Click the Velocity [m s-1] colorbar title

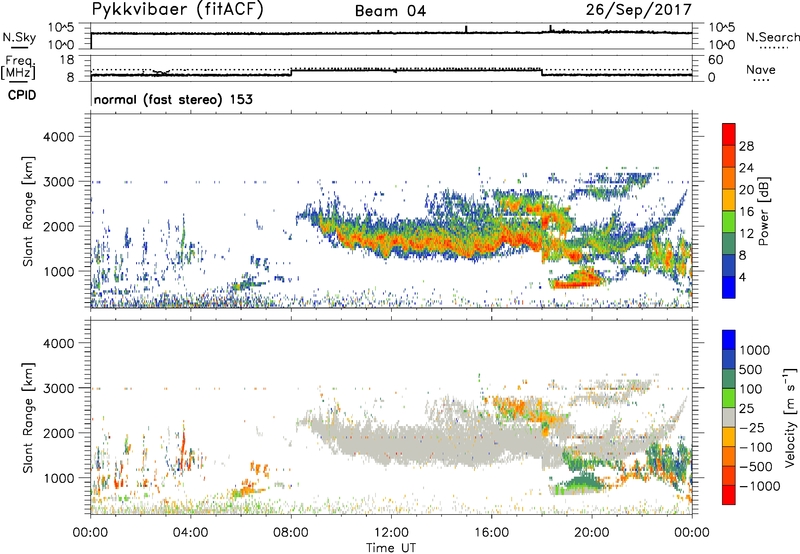[790, 417]
